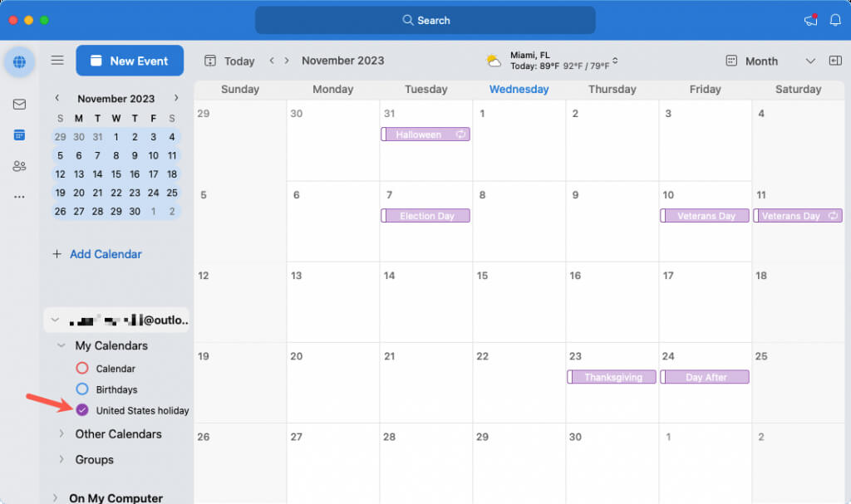Click the Miami, FL weather label
This screenshot has width=851, height=504.
click(x=529, y=55)
